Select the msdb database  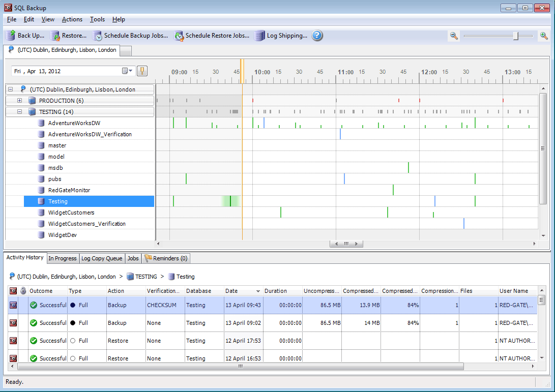point(55,168)
